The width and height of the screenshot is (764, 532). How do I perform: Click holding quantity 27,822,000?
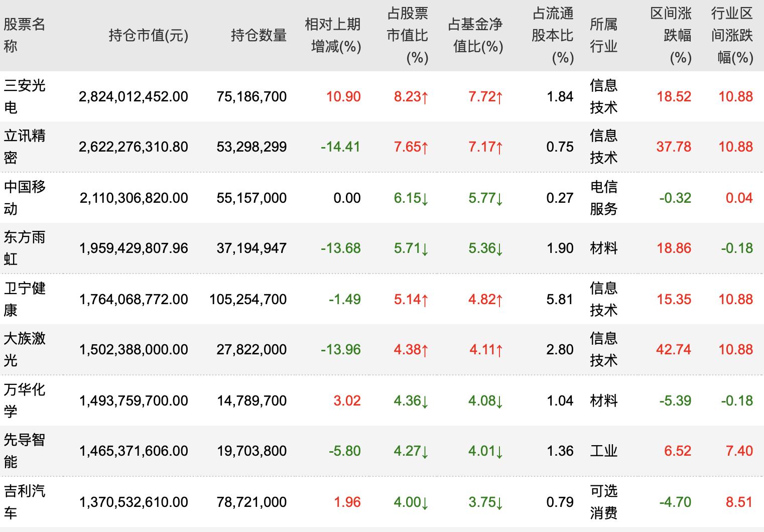coord(251,349)
